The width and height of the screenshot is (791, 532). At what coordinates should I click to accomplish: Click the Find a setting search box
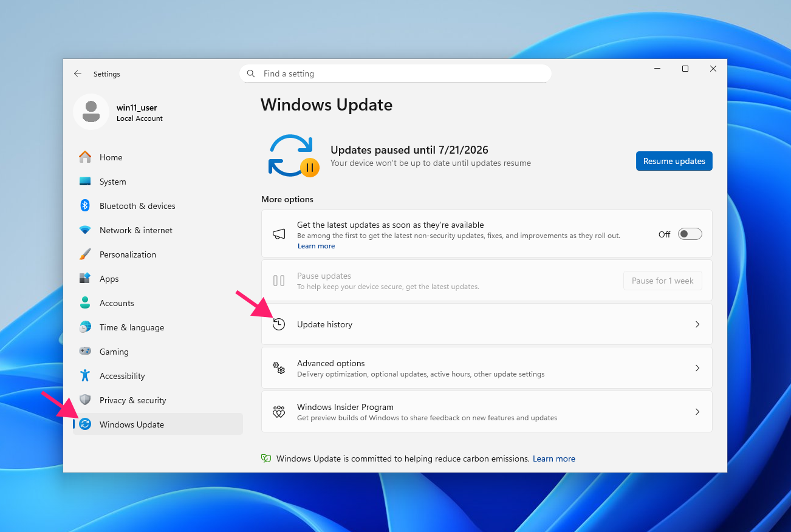[x=395, y=73]
